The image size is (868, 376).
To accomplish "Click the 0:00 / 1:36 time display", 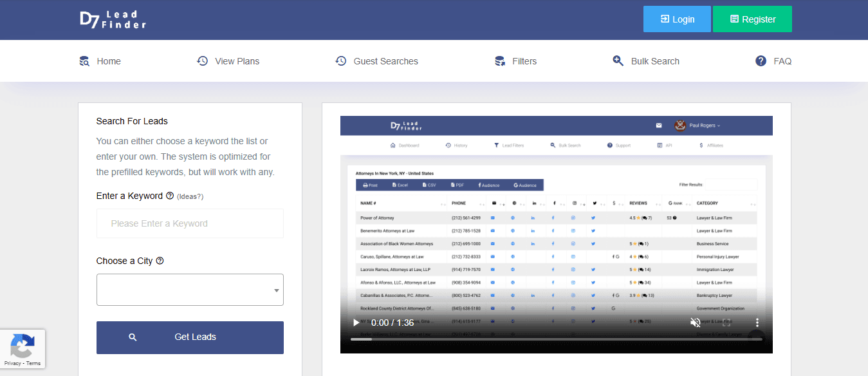I will (x=392, y=323).
